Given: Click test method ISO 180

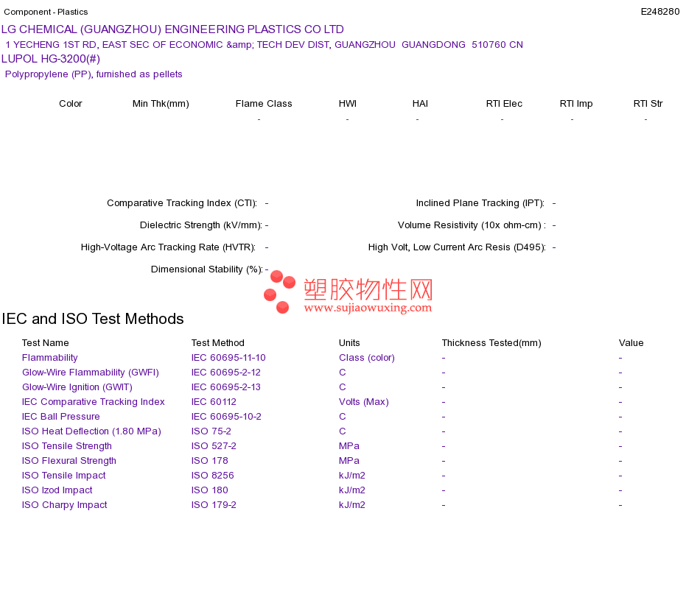Looking at the screenshot, I should point(209,490).
